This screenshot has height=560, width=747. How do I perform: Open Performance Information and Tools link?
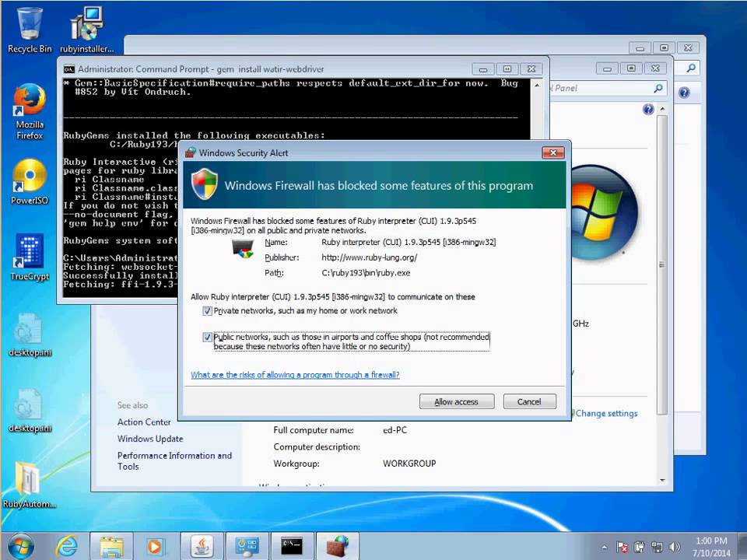pos(174,461)
